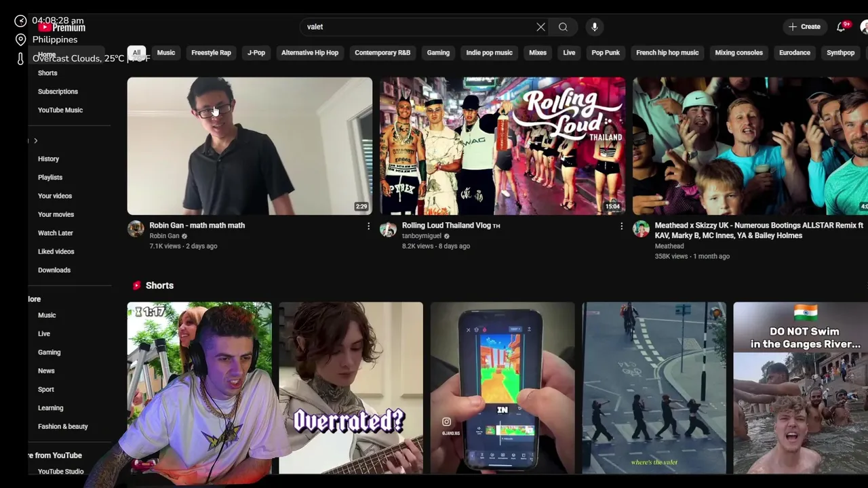Open the 'Overrated?' guitar Short
The width and height of the screenshot is (868, 488).
(x=351, y=388)
